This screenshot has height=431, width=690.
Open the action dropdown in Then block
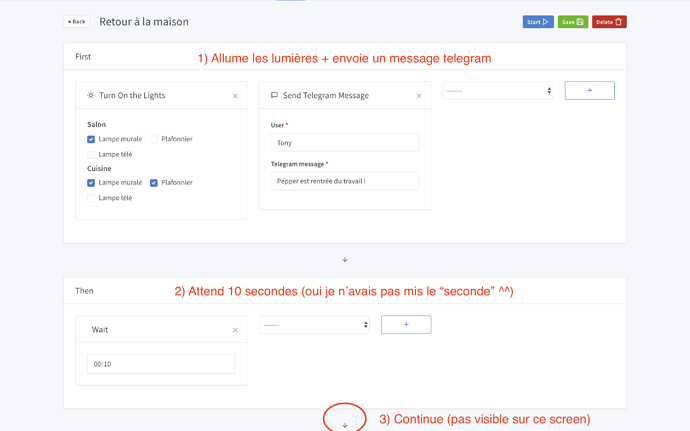314,325
